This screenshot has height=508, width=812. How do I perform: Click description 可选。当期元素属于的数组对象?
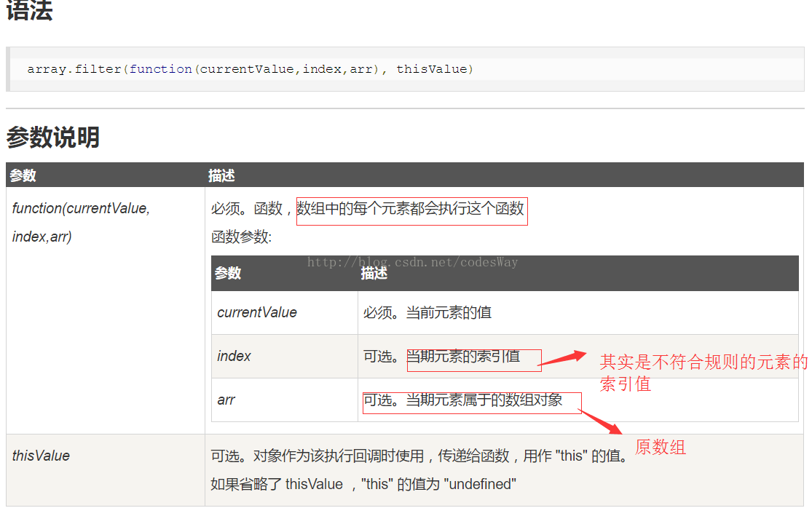463,400
